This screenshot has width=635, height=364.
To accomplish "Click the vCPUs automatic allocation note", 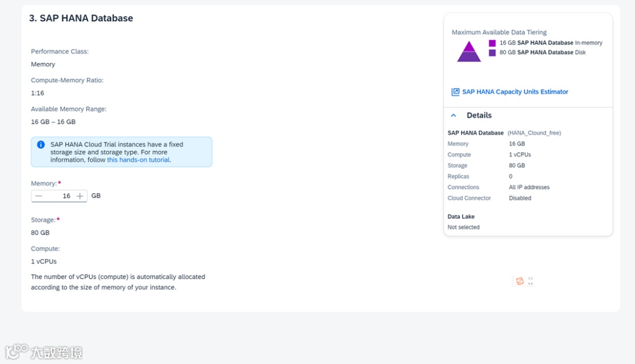I will 118,282.
